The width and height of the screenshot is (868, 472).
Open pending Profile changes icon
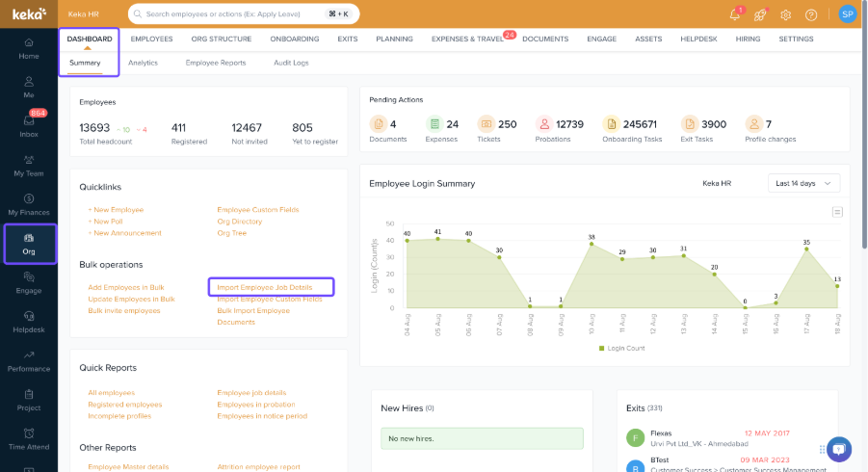pyautogui.click(x=753, y=123)
